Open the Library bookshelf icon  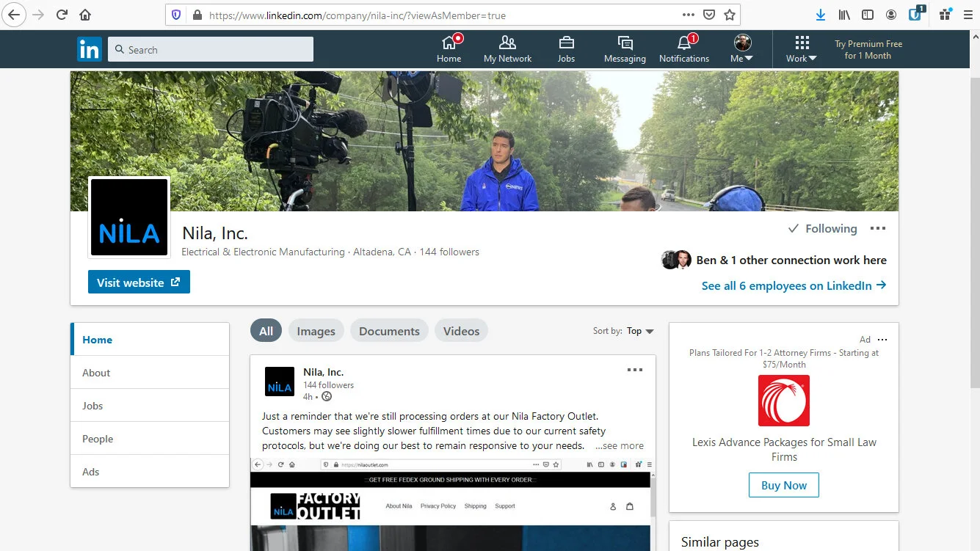click(845, 15)
